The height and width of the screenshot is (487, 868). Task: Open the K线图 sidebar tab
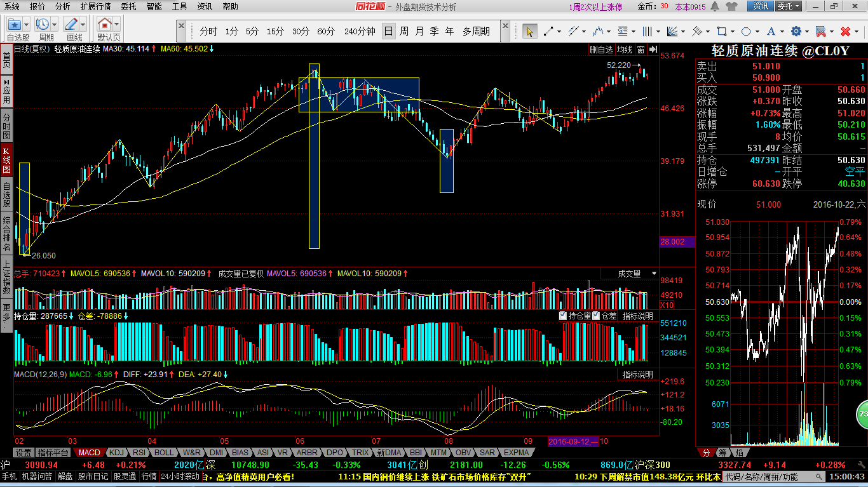pos(6,160)
